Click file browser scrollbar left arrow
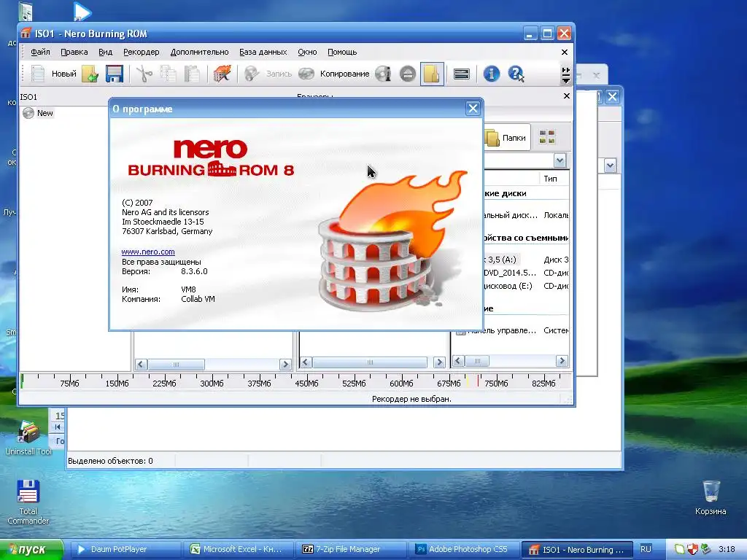 458,361
